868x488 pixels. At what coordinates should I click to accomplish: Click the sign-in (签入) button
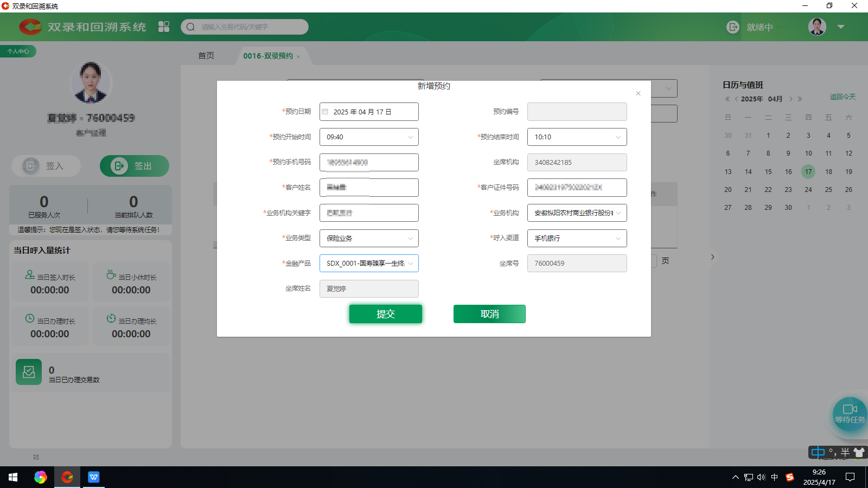[46, 166]
